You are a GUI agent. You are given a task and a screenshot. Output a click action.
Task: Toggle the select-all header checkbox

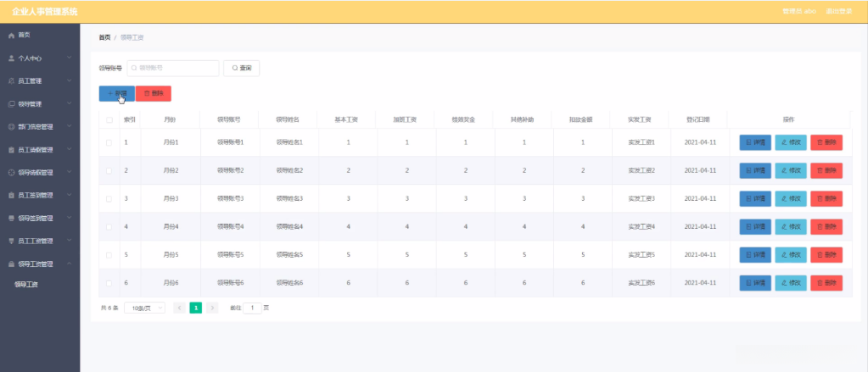[109, 119]
